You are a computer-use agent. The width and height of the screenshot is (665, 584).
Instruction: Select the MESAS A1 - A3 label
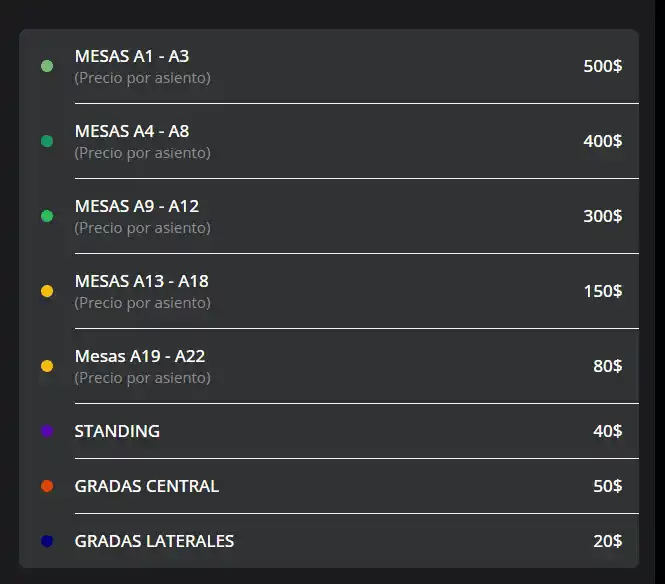point(132,56)
